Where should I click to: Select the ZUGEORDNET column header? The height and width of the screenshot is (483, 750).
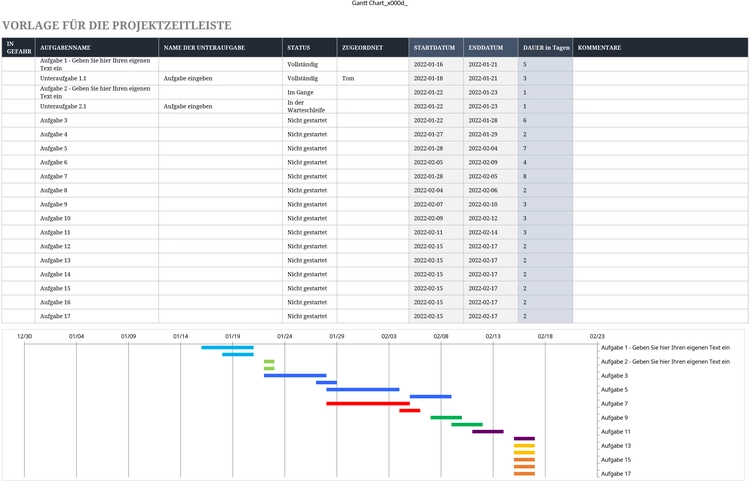click(373, 47)
